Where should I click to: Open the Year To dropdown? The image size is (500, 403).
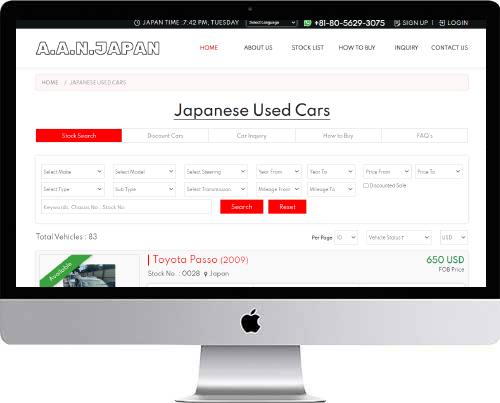pyautogui.click(x=331, y=172)
